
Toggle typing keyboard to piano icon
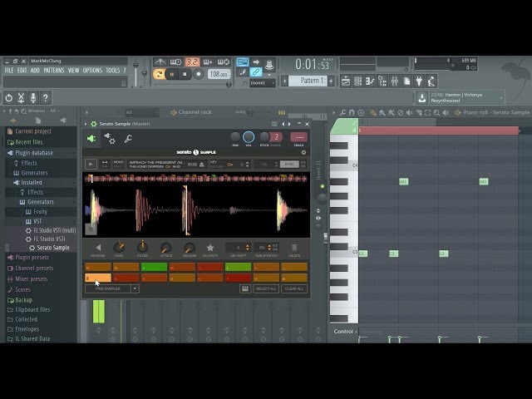(243, 62)
